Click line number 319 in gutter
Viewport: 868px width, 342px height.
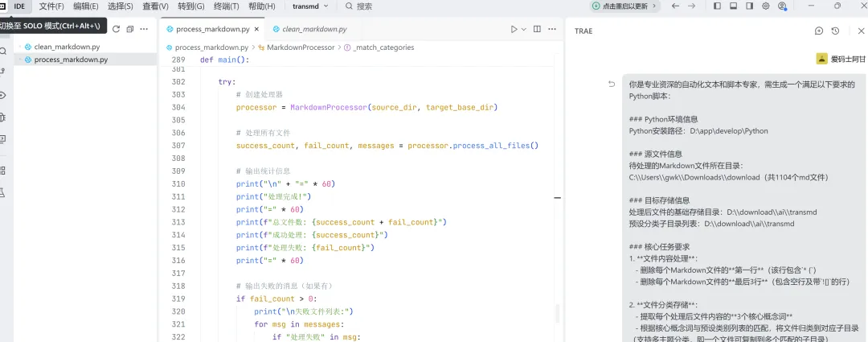[178, 299]
